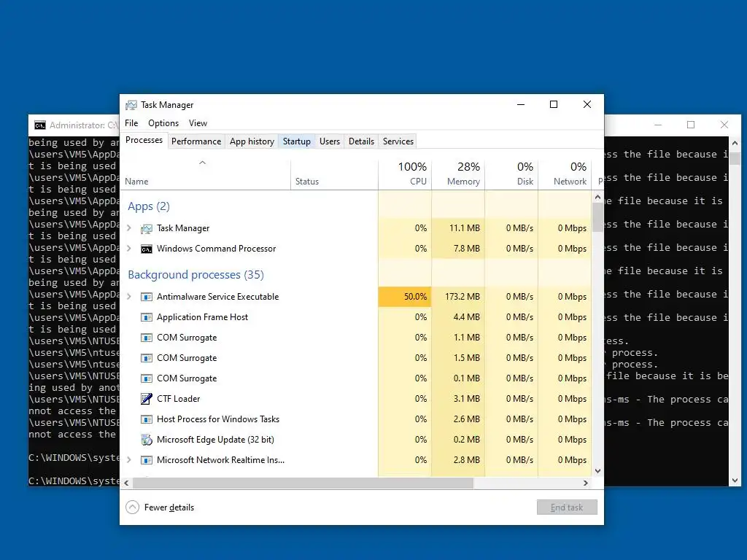Click the Fewer details link
The image size is (747, 560).
[x=169, y=507]
